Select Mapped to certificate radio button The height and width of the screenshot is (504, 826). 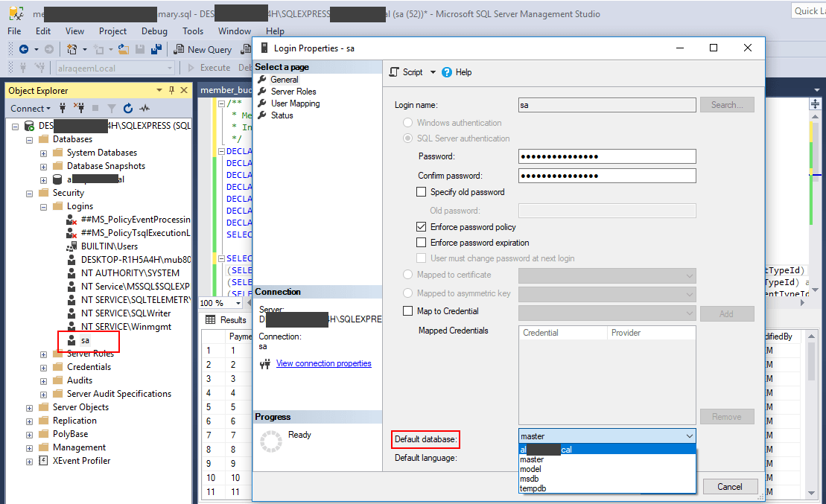[407, 275]
